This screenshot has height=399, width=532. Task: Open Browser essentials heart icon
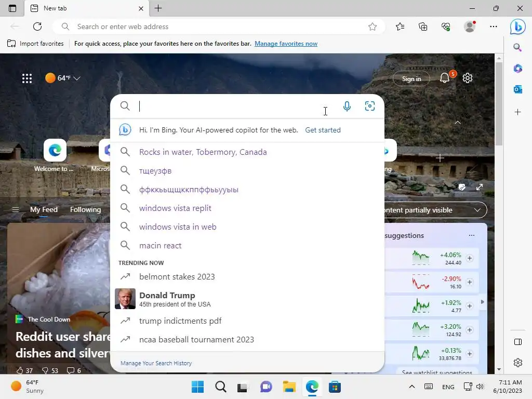pos(446,26)
